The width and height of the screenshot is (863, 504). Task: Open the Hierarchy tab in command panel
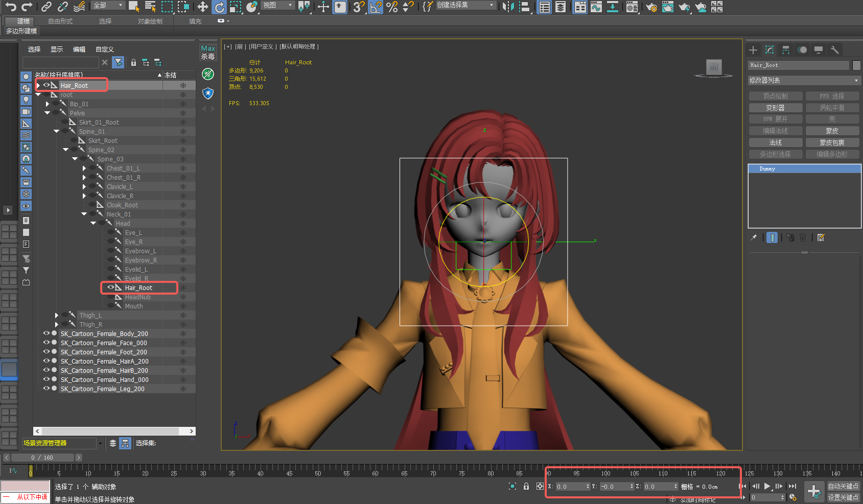tap(786, 50)
